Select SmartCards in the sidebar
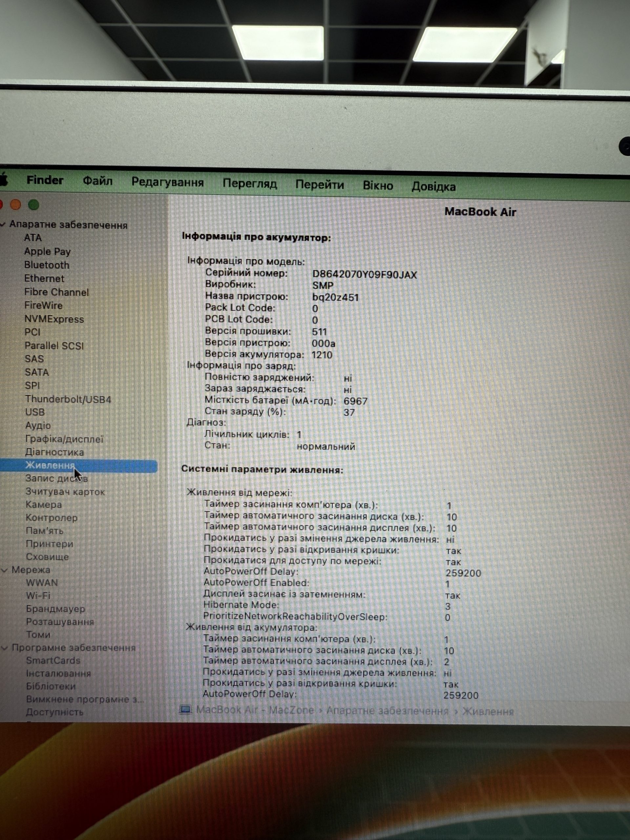 (x=53, y=661)
